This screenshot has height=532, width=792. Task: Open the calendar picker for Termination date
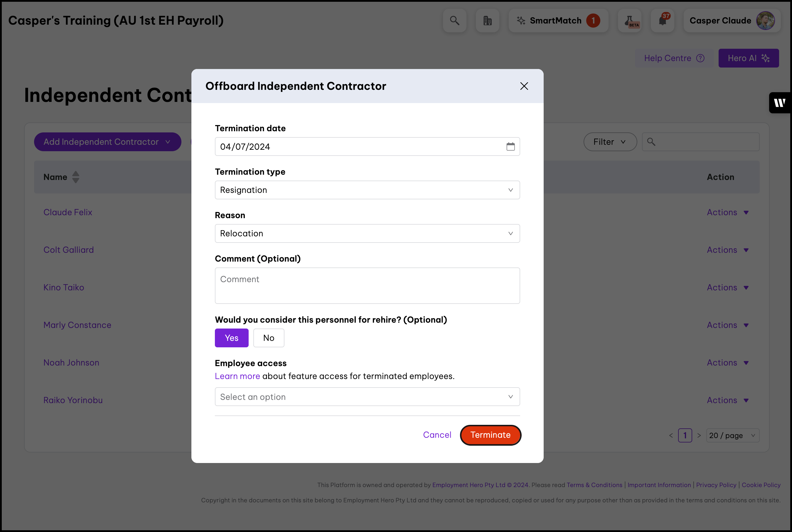[510, 147]
